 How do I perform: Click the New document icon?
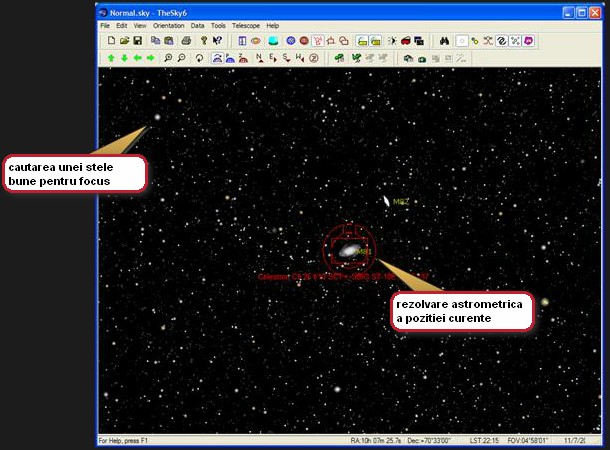point(111,41)
